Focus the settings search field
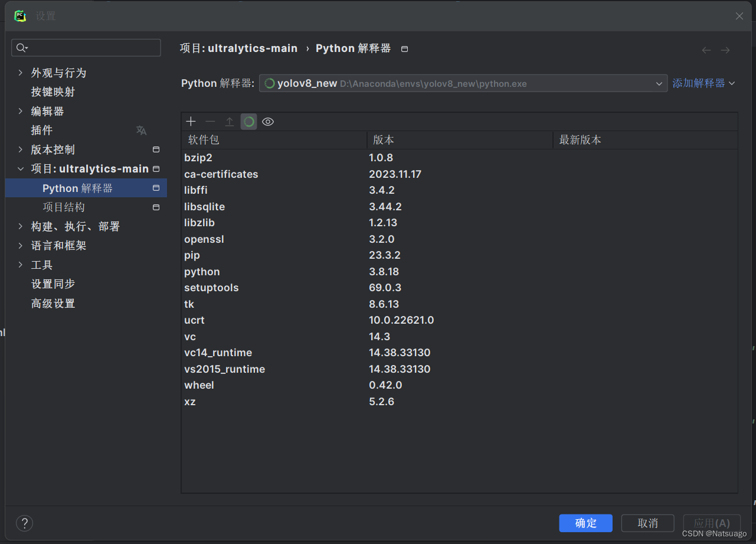 [86, 48]
